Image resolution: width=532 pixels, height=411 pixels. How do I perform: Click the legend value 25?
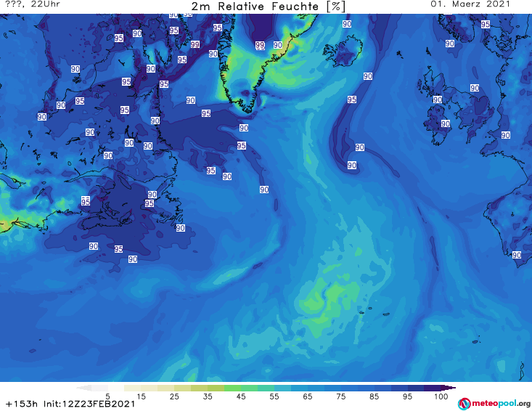coord(174,396)
